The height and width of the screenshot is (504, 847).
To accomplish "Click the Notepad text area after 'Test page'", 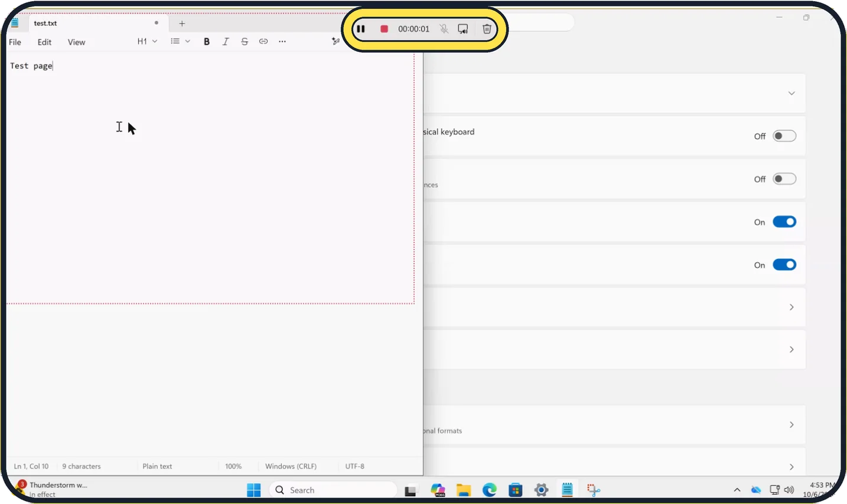I will point(54,66).
